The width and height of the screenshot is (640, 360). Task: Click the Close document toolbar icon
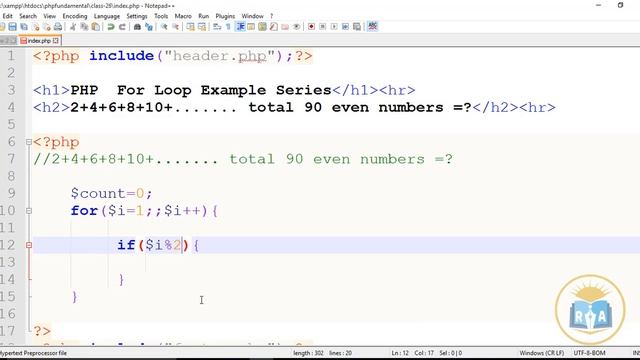coord(36,27)
